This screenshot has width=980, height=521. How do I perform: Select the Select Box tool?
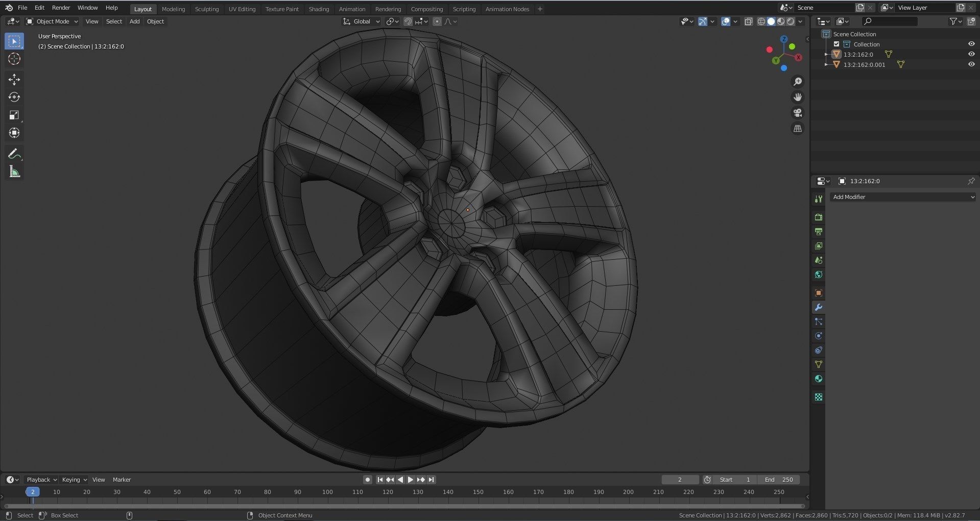pyautogui.click(x=14, y=41)
